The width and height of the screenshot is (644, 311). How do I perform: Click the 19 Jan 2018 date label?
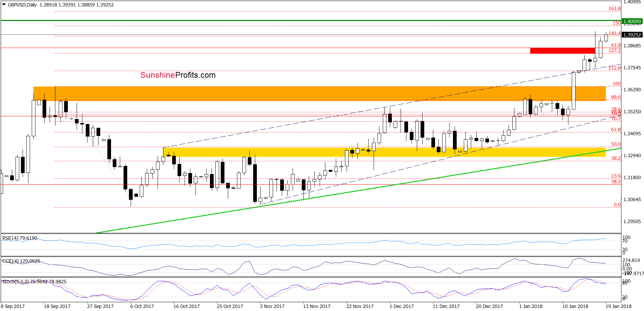[x=618, y=306]
